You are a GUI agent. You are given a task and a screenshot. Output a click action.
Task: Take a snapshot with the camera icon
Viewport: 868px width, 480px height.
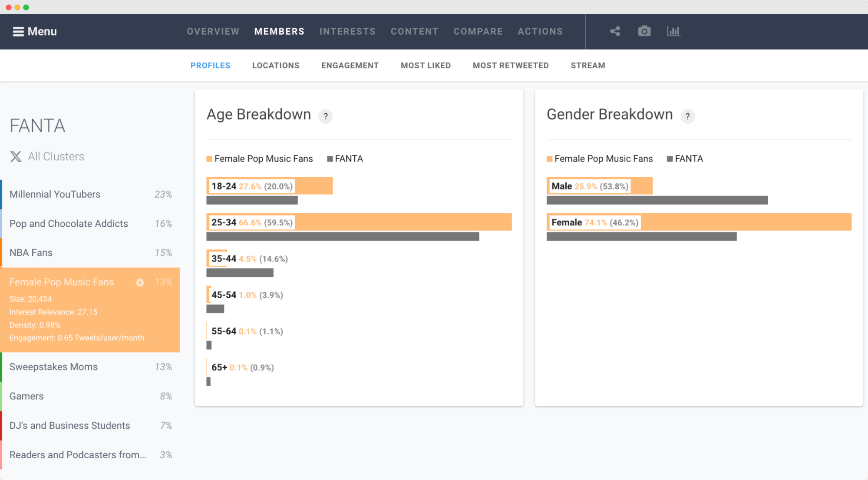pos(644,31)
